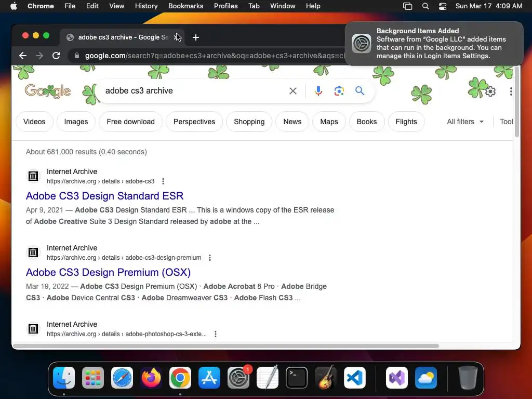The width and height of the screenshot is (532, 399).
Task: Open options menu for adobe-cs3-design-premium result
Action: pos(210,258)
